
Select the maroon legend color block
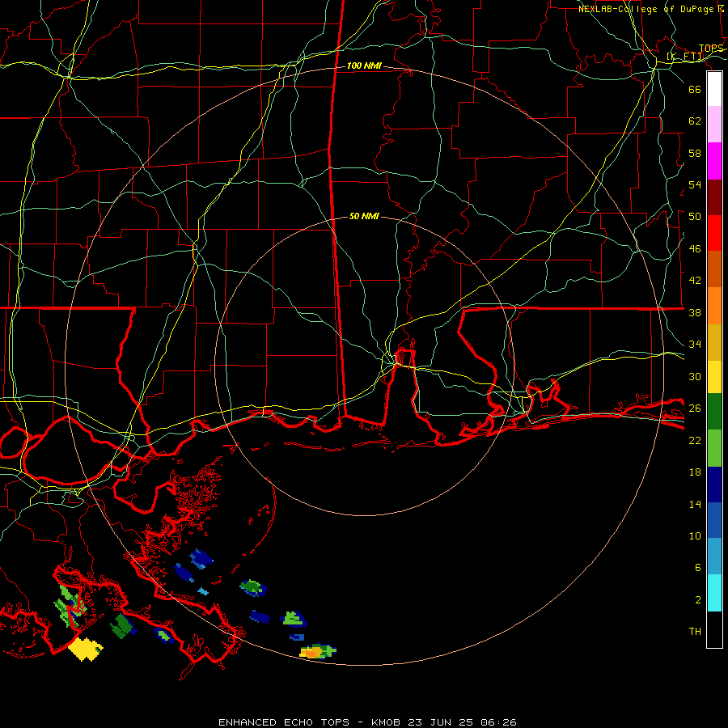(714, 197)
